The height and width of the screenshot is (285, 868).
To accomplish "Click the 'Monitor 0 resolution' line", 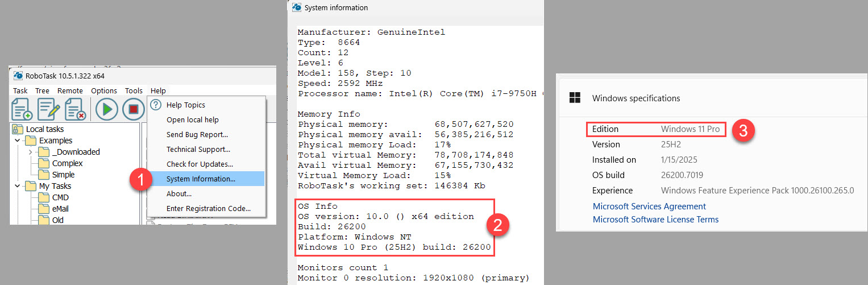I will (x=413, y=278).
